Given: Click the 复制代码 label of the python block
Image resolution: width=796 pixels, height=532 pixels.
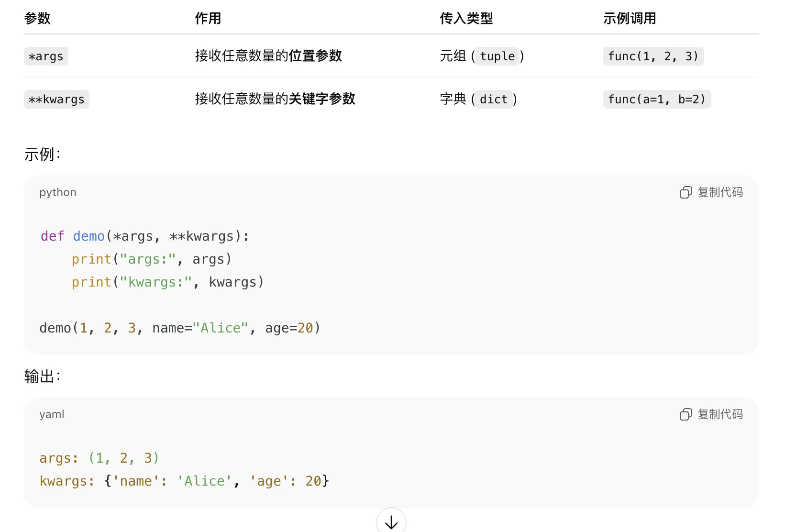Looking at the screenshot, I should pos(720,192).
